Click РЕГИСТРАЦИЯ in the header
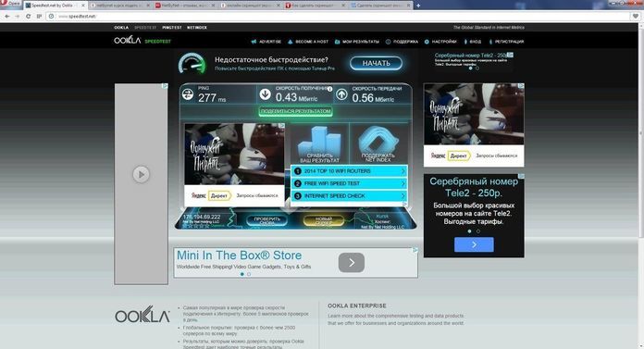This screenshot has width=644, height=349. point(506,42)
